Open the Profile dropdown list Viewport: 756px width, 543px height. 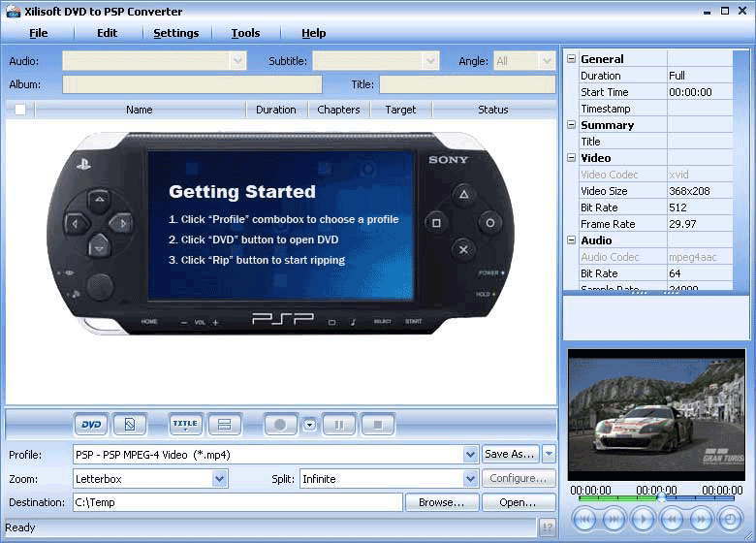click(471, 454)
